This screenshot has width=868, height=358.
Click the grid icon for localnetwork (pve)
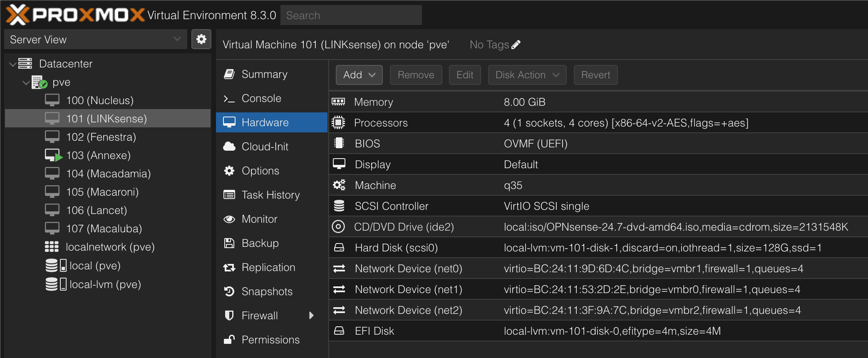tap(52, 247)
